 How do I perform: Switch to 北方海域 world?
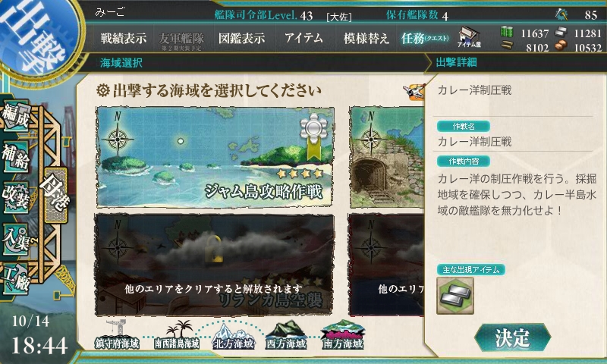(x=234, y=336)
